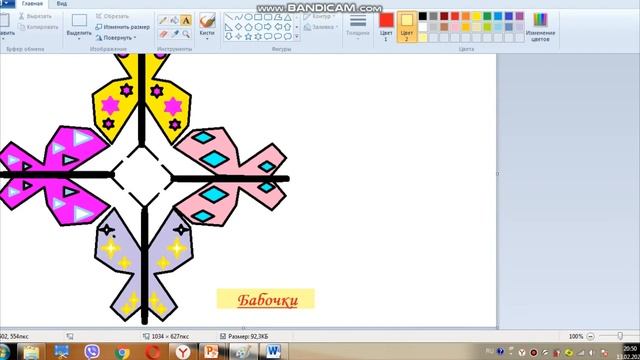Select the Color picker eyedropper tool
This screenshot has height=360, width=640.
point(175,33)
